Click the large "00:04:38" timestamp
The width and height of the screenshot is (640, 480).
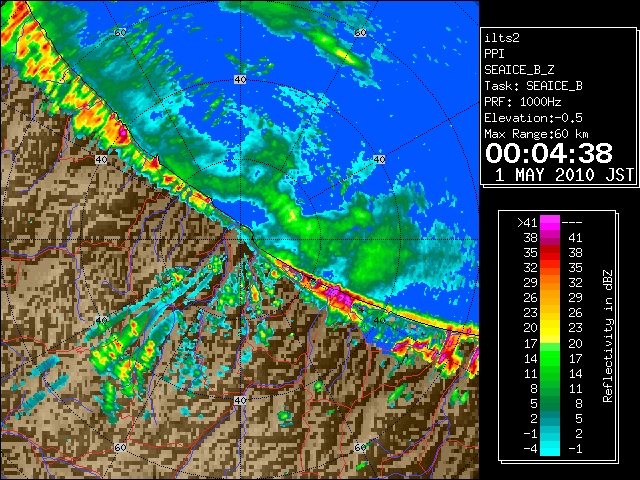(549, 153)
